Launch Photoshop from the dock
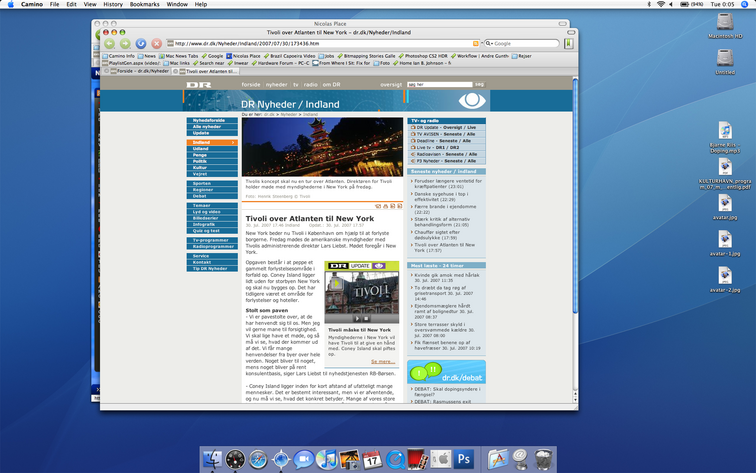756x473 pixels. pos(463,459)
